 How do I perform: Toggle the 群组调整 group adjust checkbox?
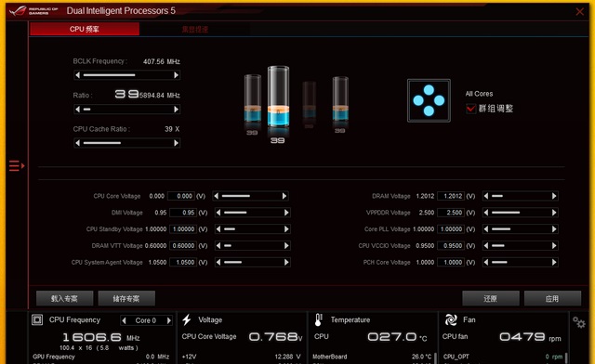tap(470, 109)
